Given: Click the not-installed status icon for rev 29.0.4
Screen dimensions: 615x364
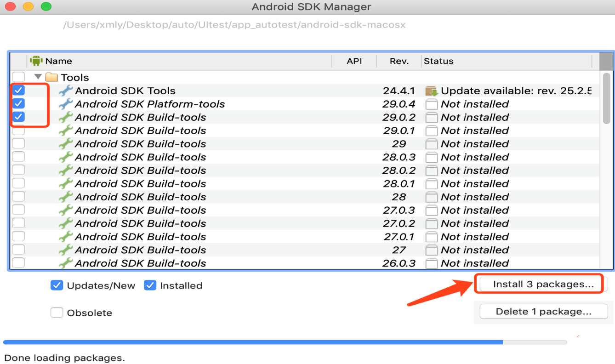Looking at the screenshot, I should pos(431,104).
